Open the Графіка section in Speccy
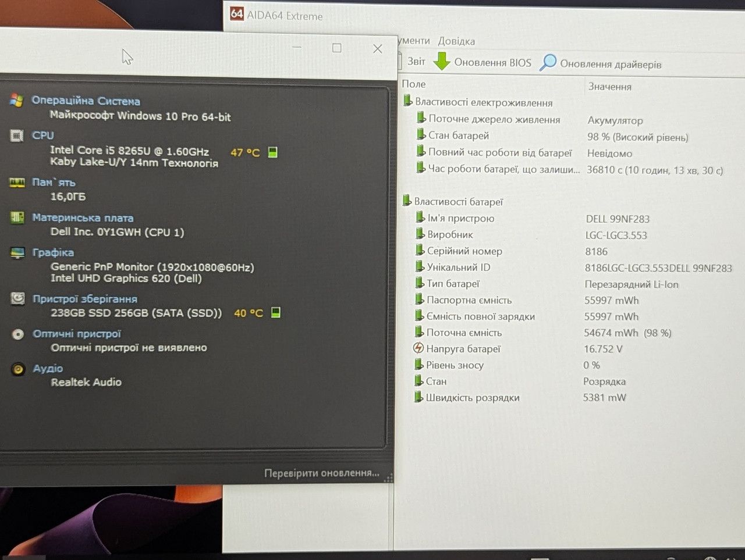The image size is (745, 560). 53,252
